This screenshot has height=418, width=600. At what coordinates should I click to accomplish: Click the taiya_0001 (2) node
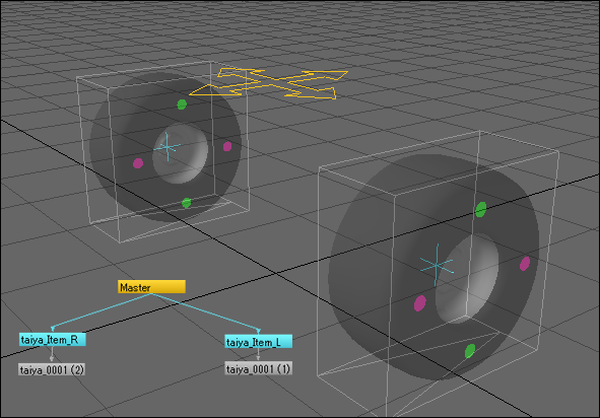coord(52,370)
